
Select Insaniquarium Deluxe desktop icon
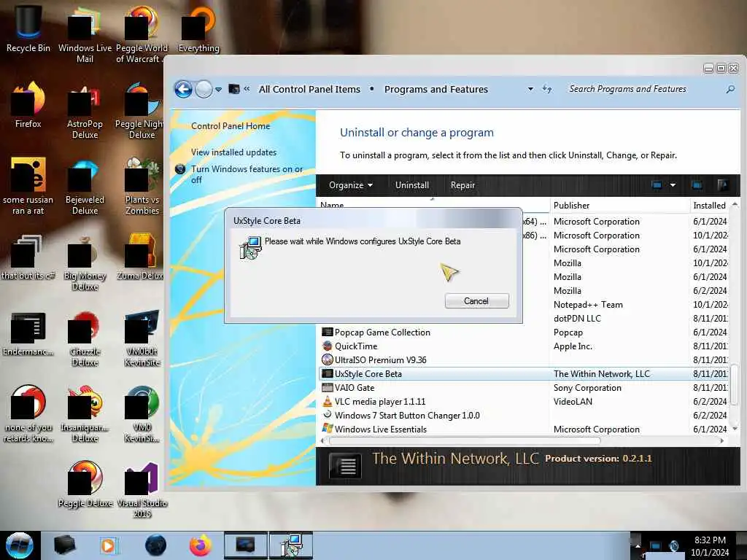pyautogui.click(x=85, y=414)
